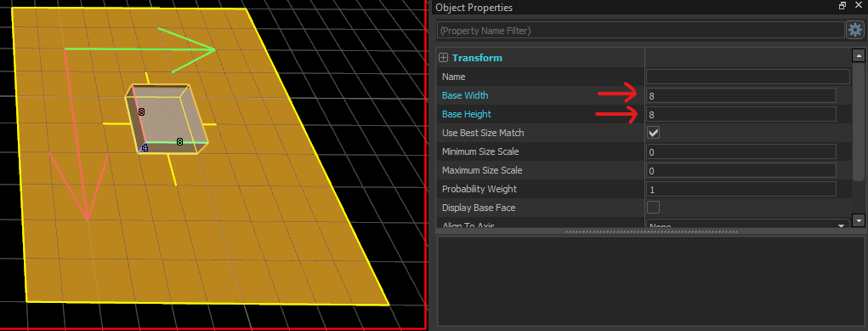
Task: Select the Base Height value field
Action: [740, 114]
